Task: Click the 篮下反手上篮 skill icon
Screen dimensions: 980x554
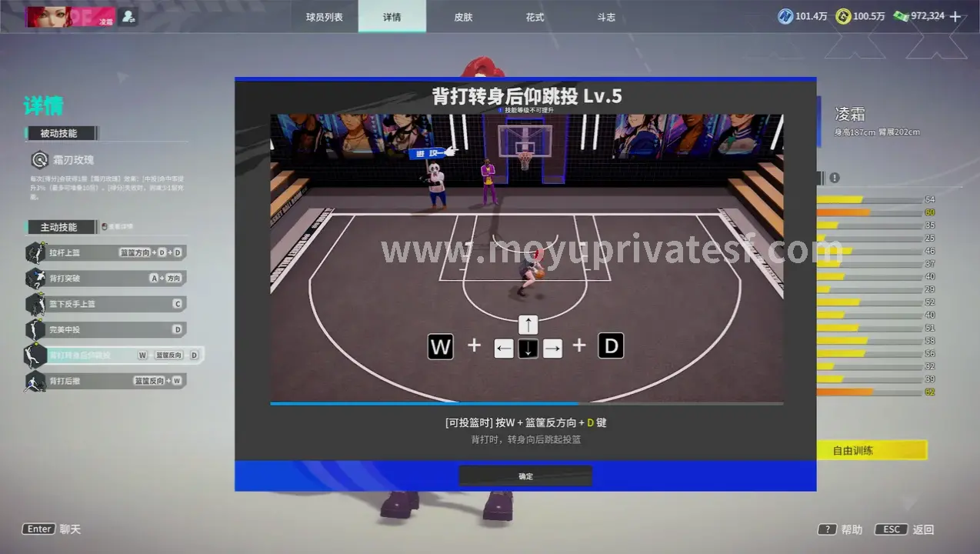Action: 36,304
